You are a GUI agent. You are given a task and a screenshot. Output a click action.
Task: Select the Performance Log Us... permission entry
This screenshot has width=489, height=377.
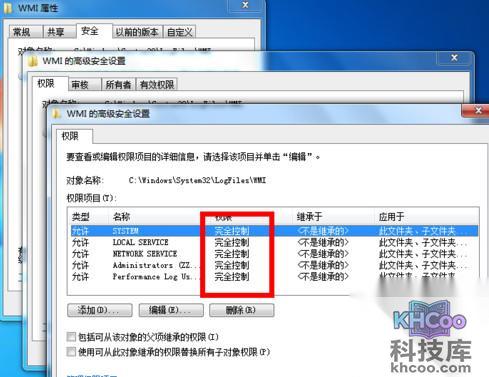[x=274, y=276]
